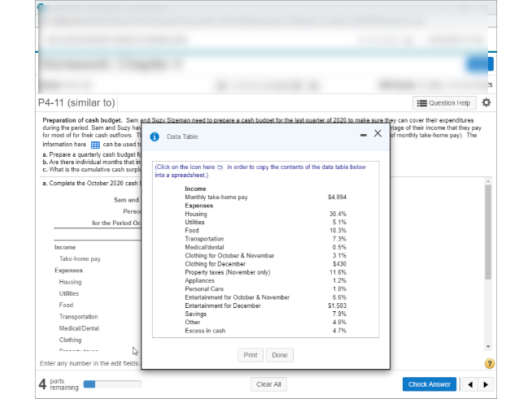The height and width of the screenshot is (399, 532).
Task: Click the Take-home pay row in budget form
Action: tap(80, 258)
